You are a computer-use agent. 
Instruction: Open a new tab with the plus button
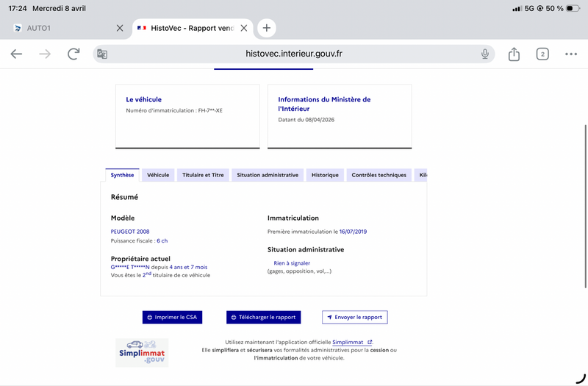(266, 28)
